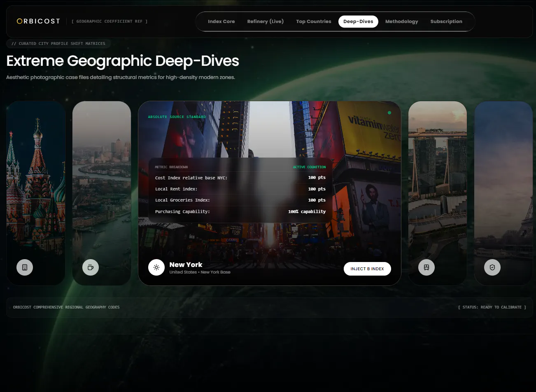This screenshot has height=392, width=536.
Task: Select the Eiffel Tower city card
Action: tap(503, 193)
